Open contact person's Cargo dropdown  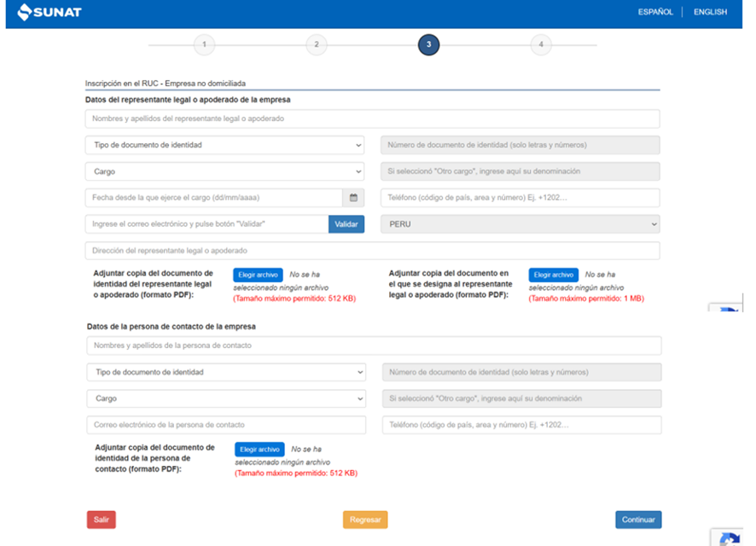pyautogui.click(x=226, y=398)
